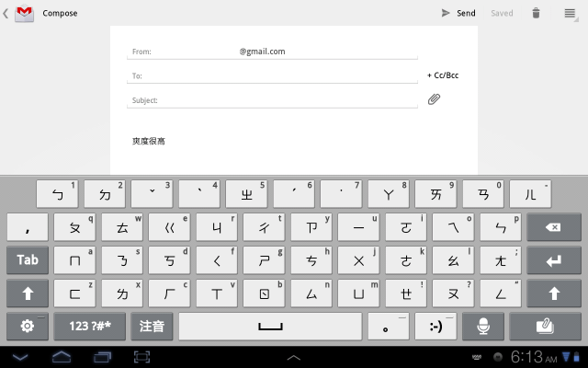Tap the ㄠ key labeled l
The height and width of the screenshot is (368, 588).
tap(453, 260)
